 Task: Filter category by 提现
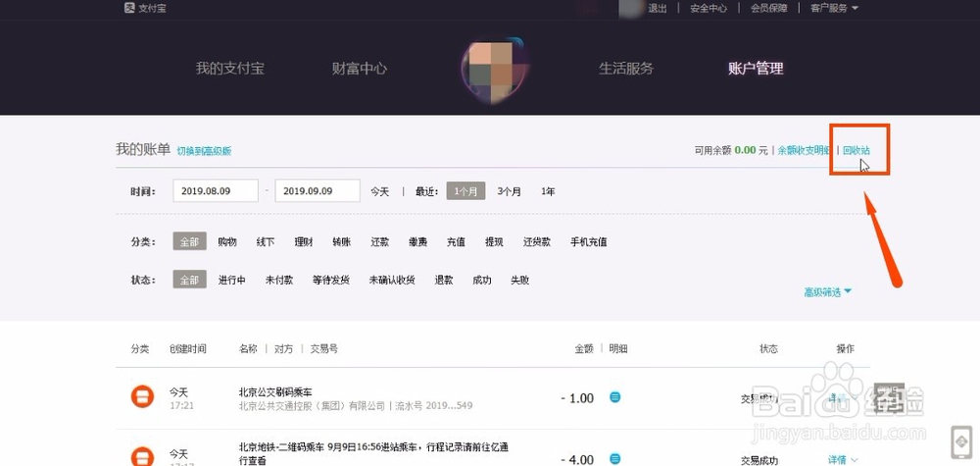[494, 242]
